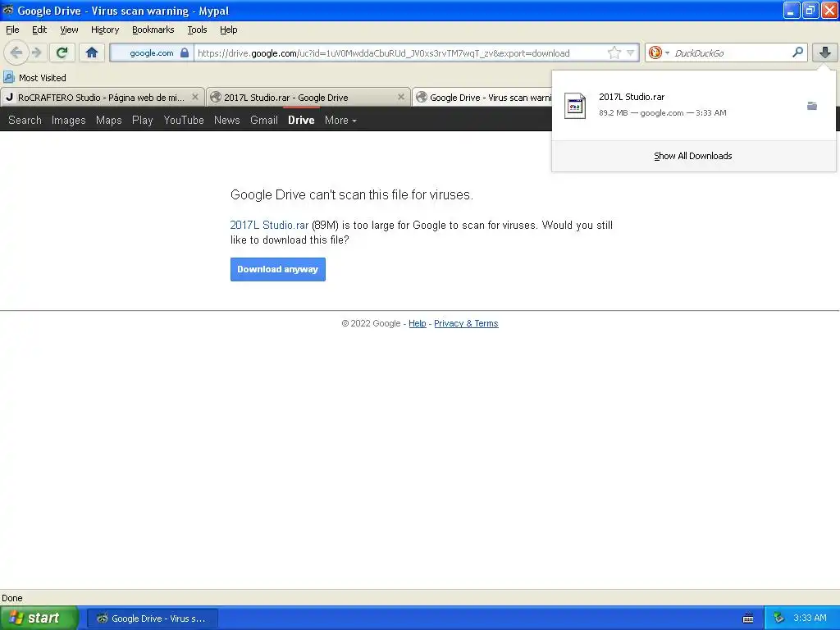Click the padlock site security icon
This screenshot has width=840, height=630.
coord(185,52)
